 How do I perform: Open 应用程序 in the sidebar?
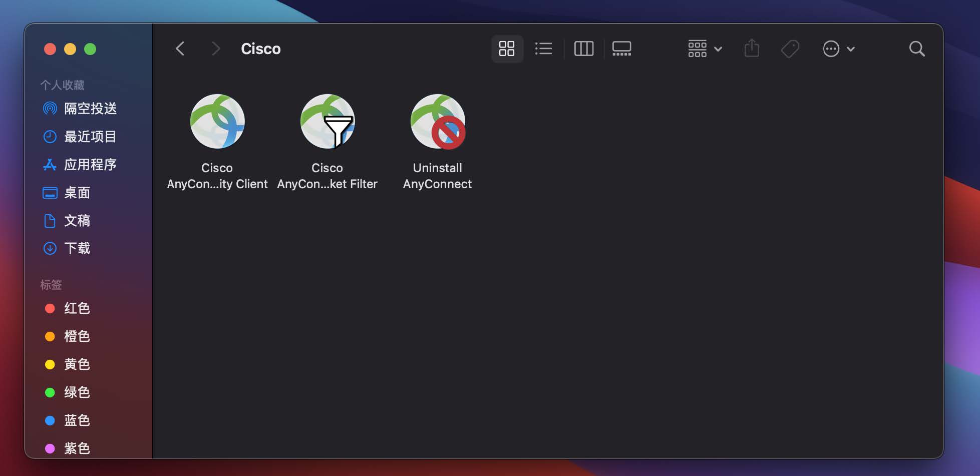tap(90, 165)
